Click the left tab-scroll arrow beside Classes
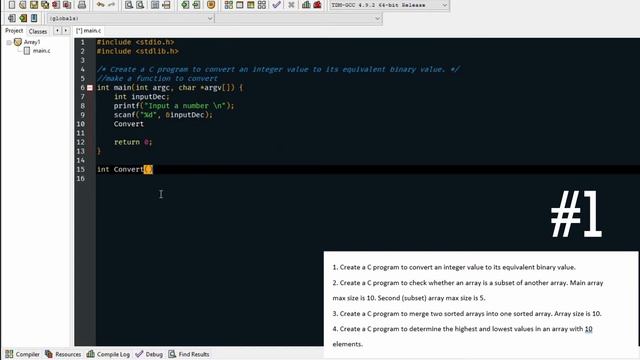 pos(57,31)
